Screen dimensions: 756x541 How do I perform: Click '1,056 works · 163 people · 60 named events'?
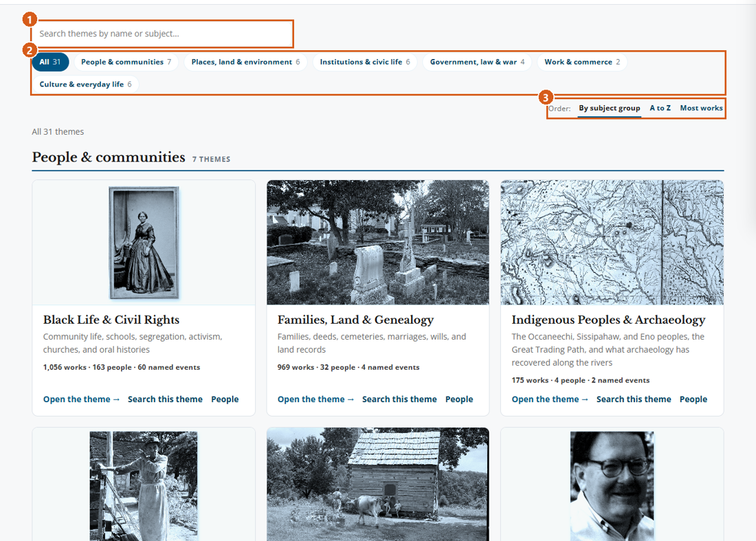[x=122, y=367]
